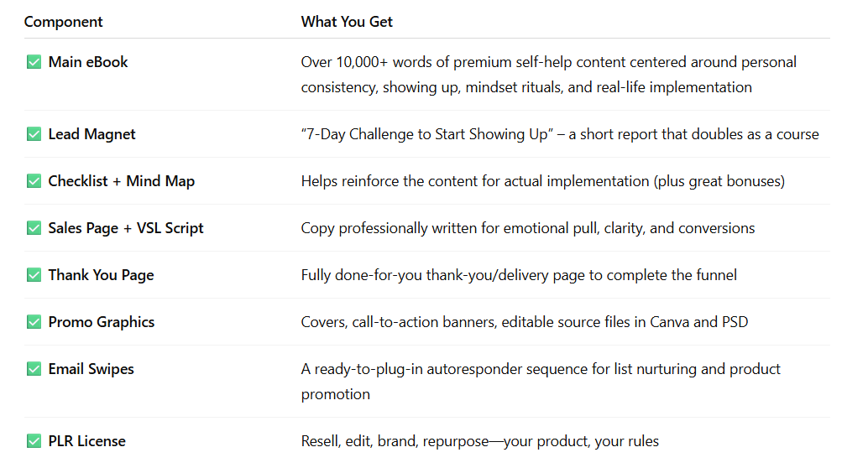Click the Email Swipes label
This screenshot has height=468, width=868.
(91, 370)
